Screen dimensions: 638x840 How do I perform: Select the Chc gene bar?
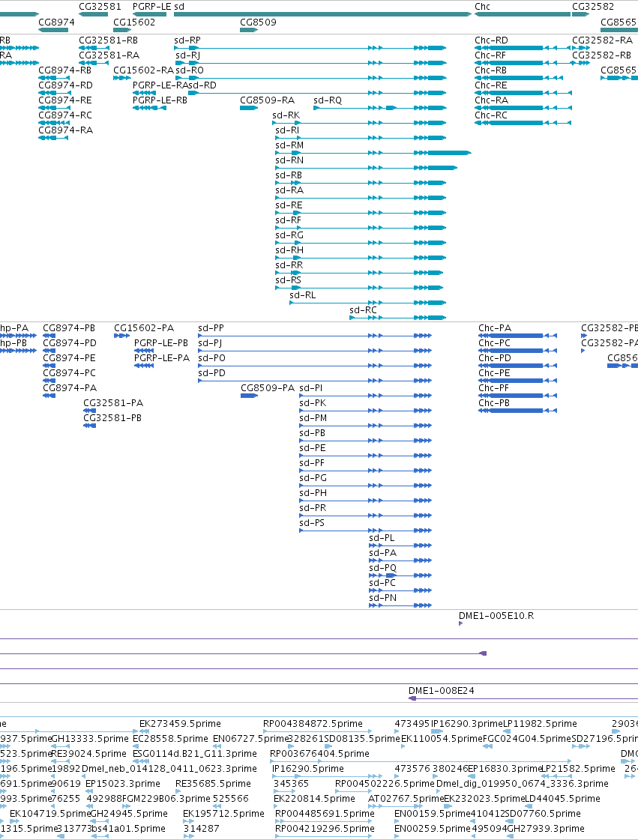click(523, 14)
